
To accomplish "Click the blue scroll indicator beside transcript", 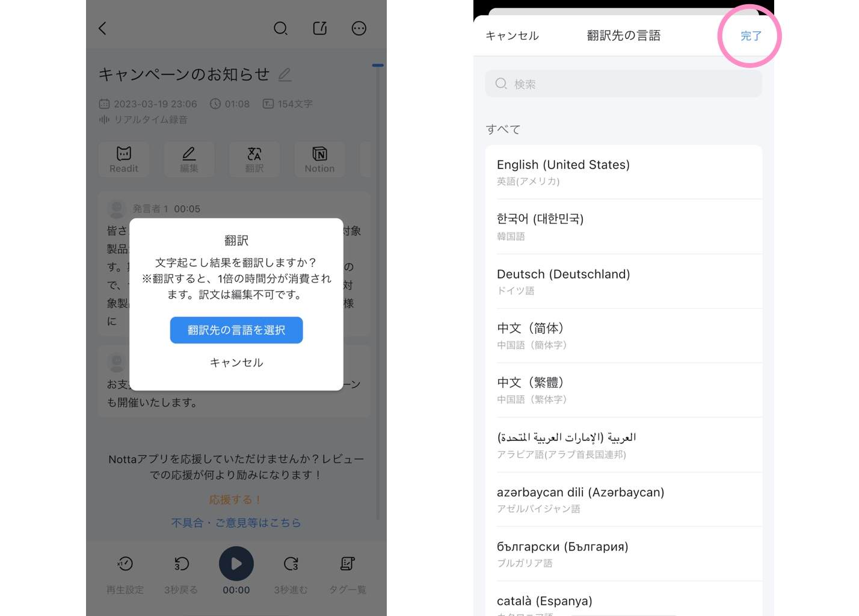I will [378, 65].
